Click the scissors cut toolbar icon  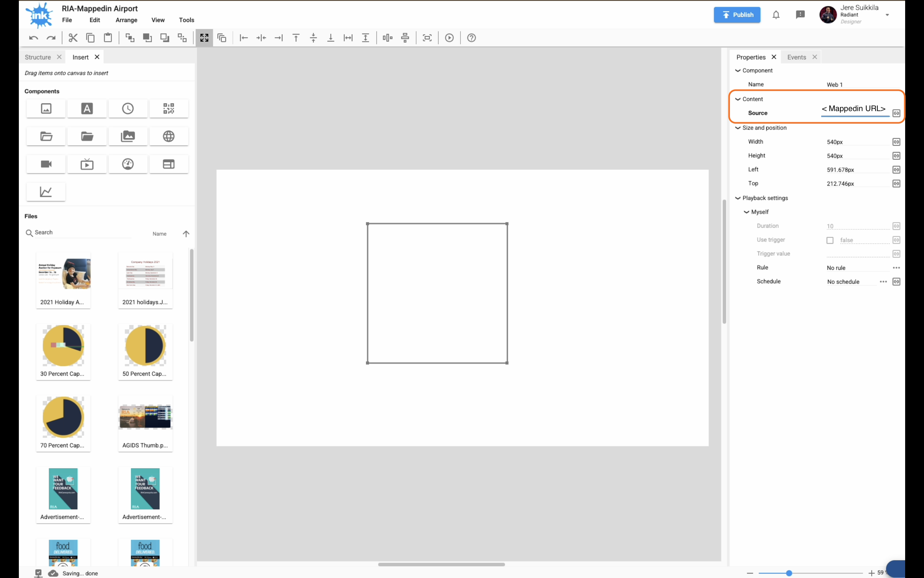click(x=73, y=38)
